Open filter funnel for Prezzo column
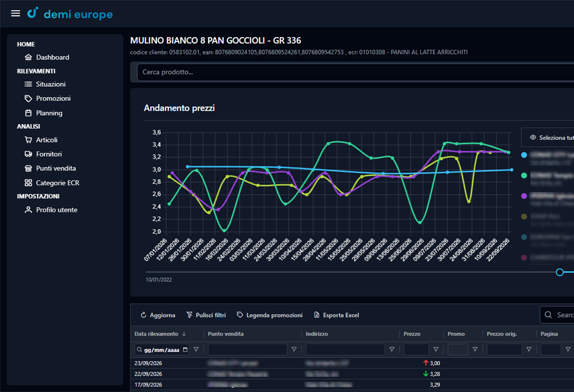574x392 pixels. point(436,349)
